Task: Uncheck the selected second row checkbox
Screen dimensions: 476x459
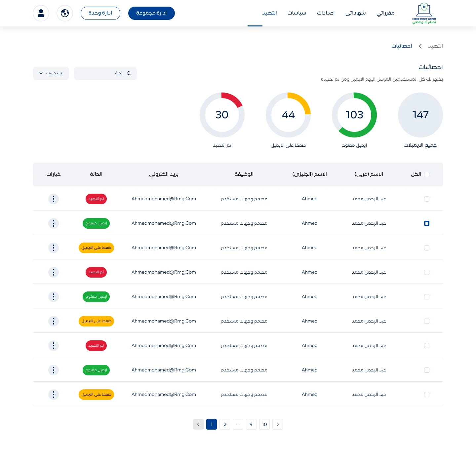Action: [426, 223]
